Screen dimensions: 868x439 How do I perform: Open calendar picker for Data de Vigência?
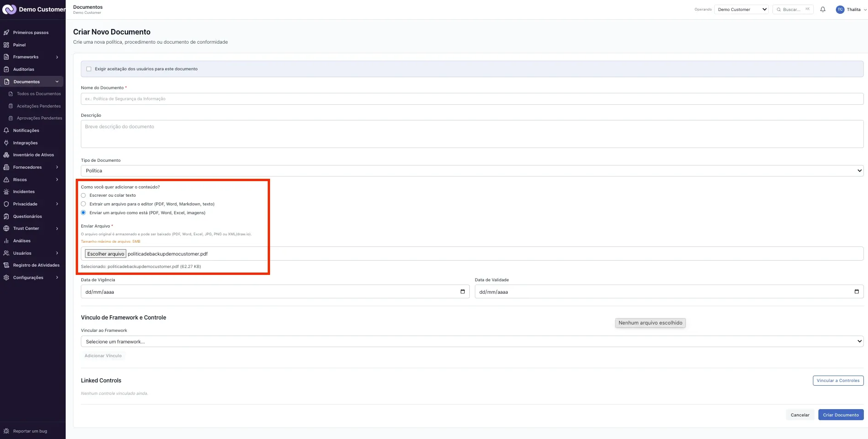[462, 291]
